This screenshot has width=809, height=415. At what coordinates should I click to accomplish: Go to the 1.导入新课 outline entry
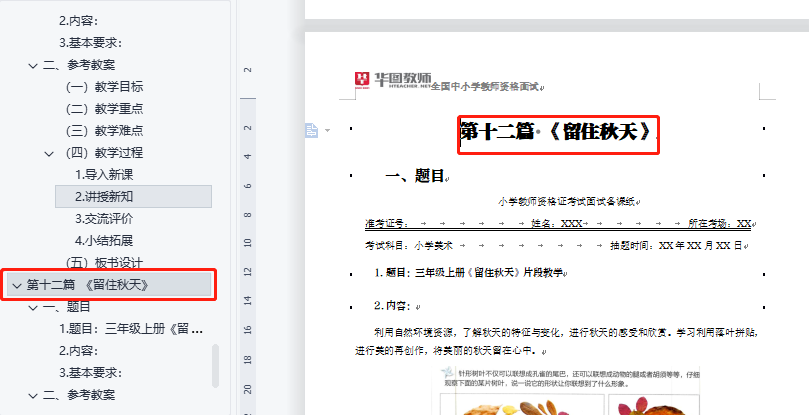(104, 175)
